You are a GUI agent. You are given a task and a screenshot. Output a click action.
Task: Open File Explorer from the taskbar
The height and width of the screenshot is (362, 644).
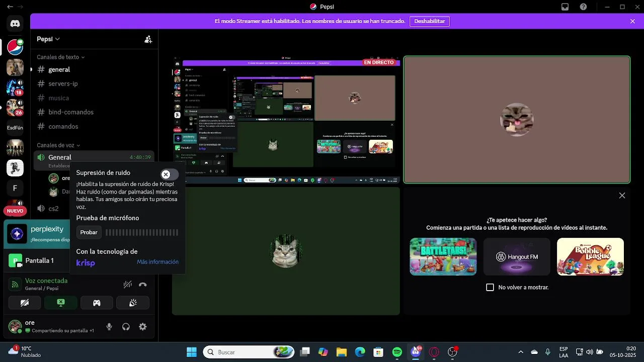pos(342,352)
